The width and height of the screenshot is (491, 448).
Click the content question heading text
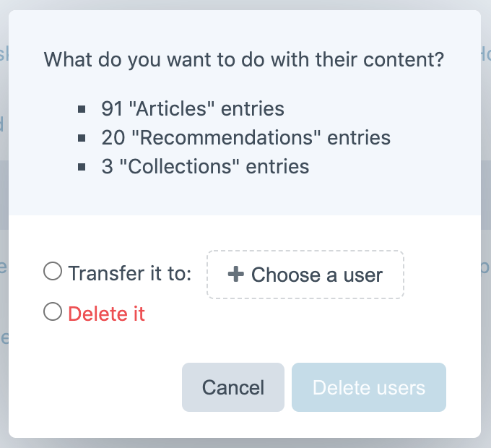click(x=244, y=59)
